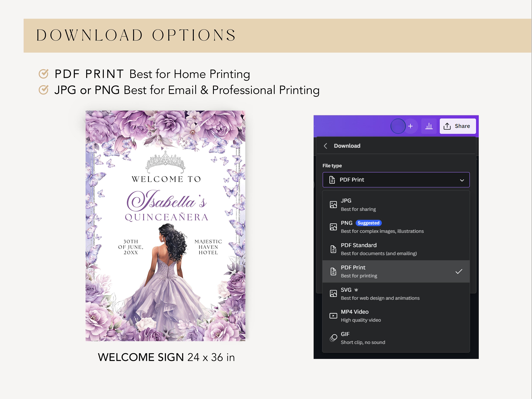Viewport: 532px width, 399px height.
Task: Click the File type label
Action: [333, 165]
